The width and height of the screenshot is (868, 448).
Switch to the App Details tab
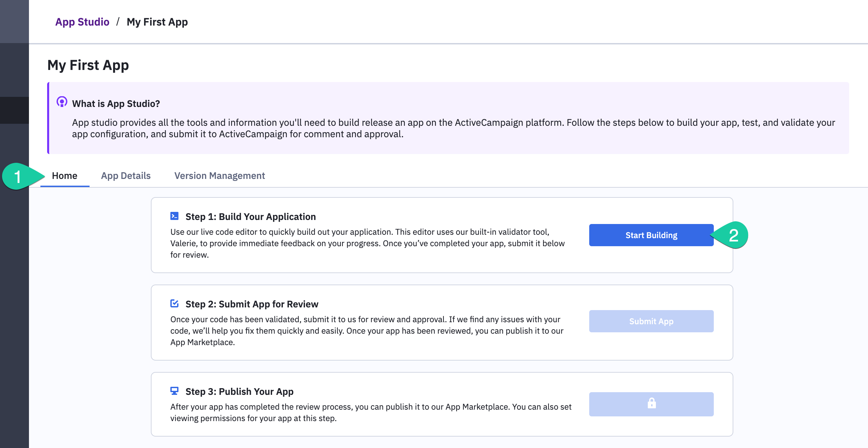tap(126, 176)
